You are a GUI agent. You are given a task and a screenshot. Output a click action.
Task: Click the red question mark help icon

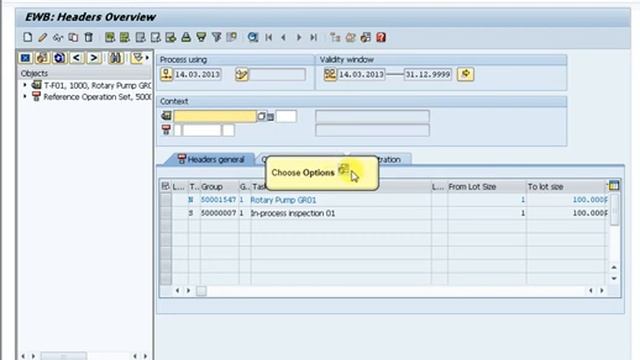tap(381, 38)
